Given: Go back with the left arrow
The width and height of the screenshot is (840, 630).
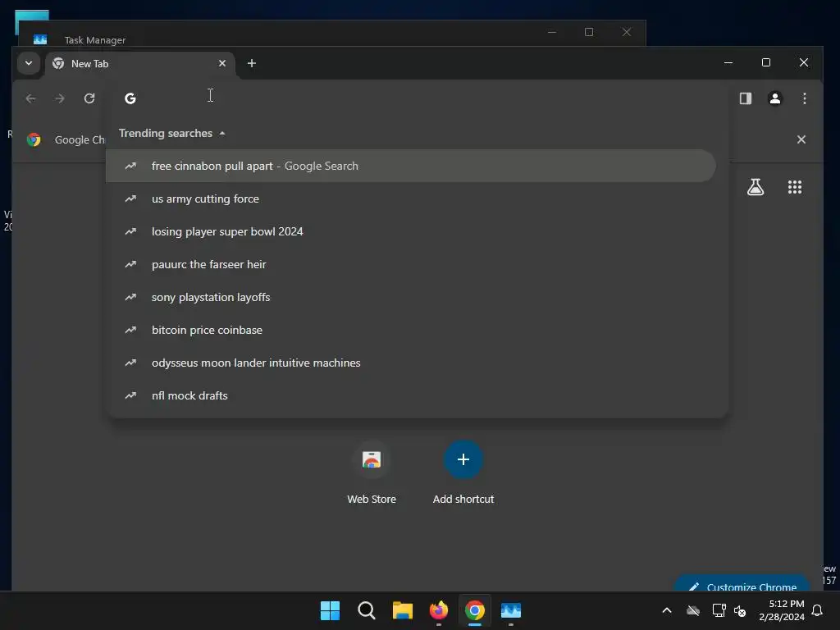Looking at the screenshot, I should [x=30, y=98].
